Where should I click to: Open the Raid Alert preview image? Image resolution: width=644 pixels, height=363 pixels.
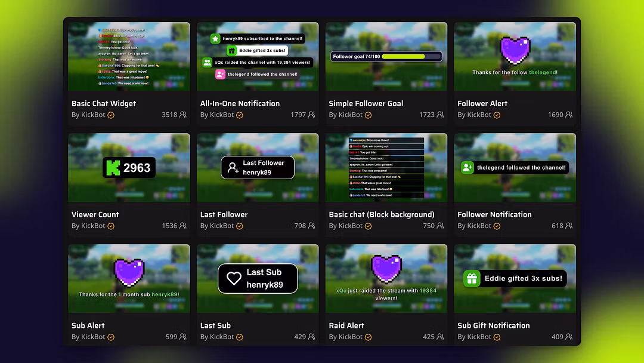(386, 279)
